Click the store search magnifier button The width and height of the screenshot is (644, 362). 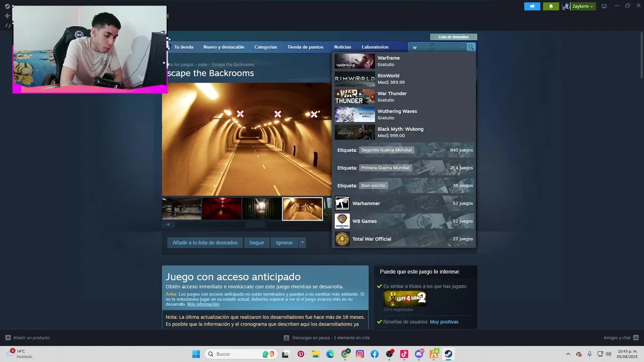pos(471,47)
